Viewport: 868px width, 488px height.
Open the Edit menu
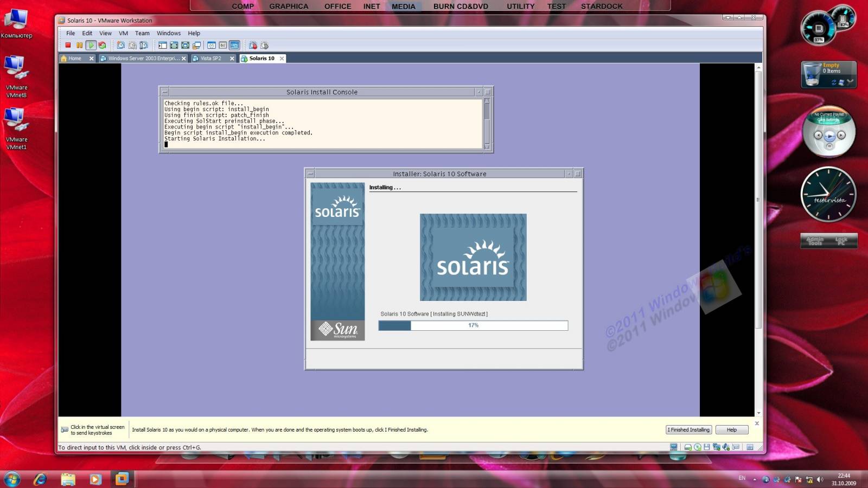87,33
